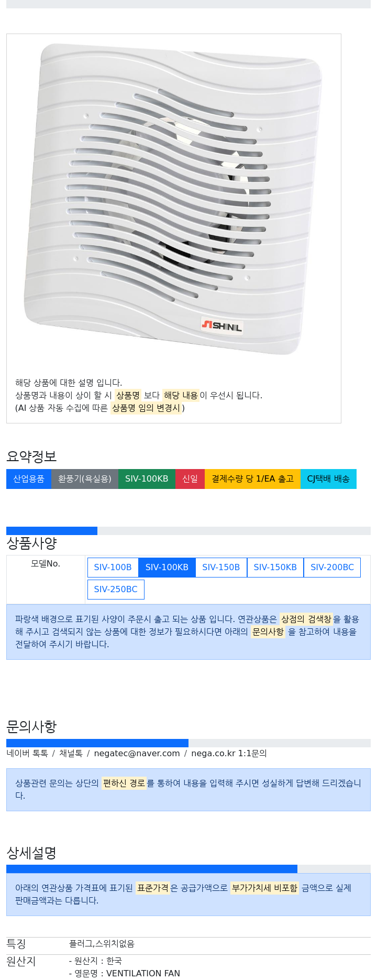Image resolution: width=377 pixels, height=980 pixels.
Task: Click the CJ택배 배송 shipping badge
Action: [328, 479]
